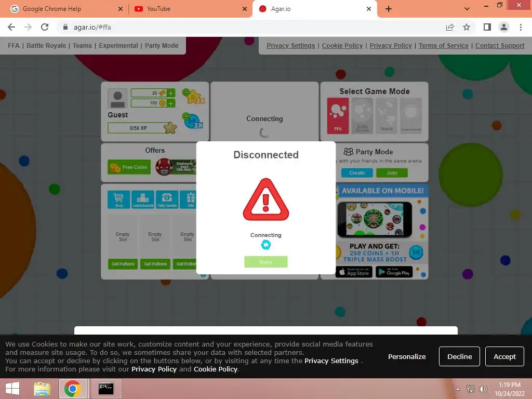Click first Get Potions button
The width and height of the screenshot is (532, 399).
coord(123,263)
